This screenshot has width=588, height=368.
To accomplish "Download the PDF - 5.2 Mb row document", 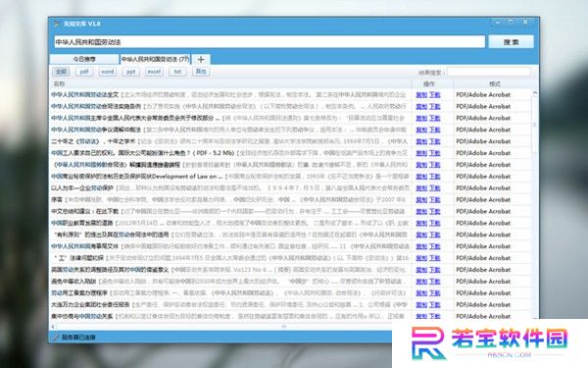I will point(435,153).
